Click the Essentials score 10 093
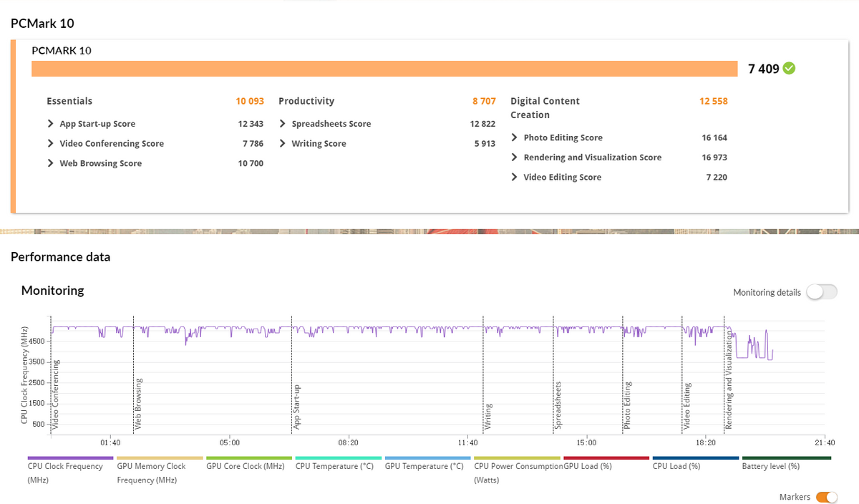This screenshot has height=504, width=859. [x=250, y=101]
